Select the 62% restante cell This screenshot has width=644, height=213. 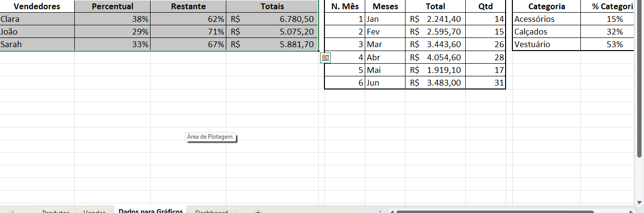pyautogui.click(x=188, y=19)
